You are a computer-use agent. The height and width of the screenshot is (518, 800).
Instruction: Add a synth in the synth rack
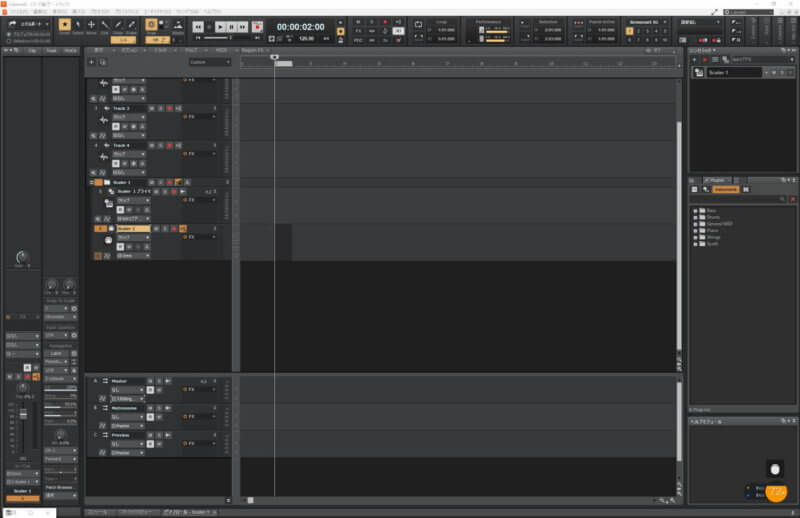pos(694,60)
